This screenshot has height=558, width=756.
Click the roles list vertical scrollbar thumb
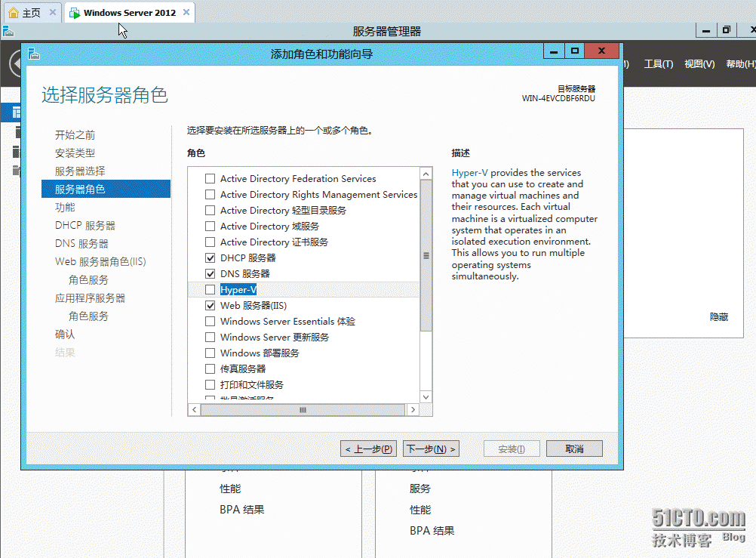[x=426, y=256]
